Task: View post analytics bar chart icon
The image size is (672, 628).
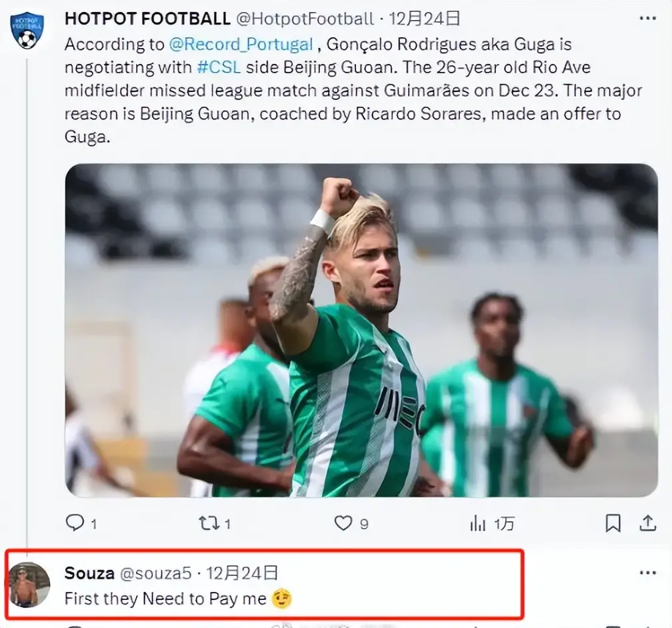Action: click(x=478, y=523)
